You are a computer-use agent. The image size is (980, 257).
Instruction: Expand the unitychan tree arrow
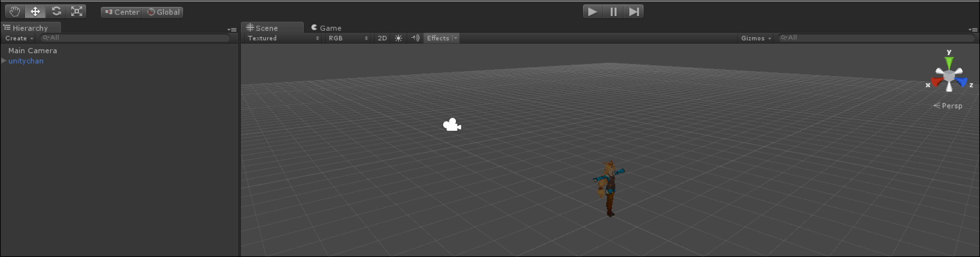click(x=3, y=61)
